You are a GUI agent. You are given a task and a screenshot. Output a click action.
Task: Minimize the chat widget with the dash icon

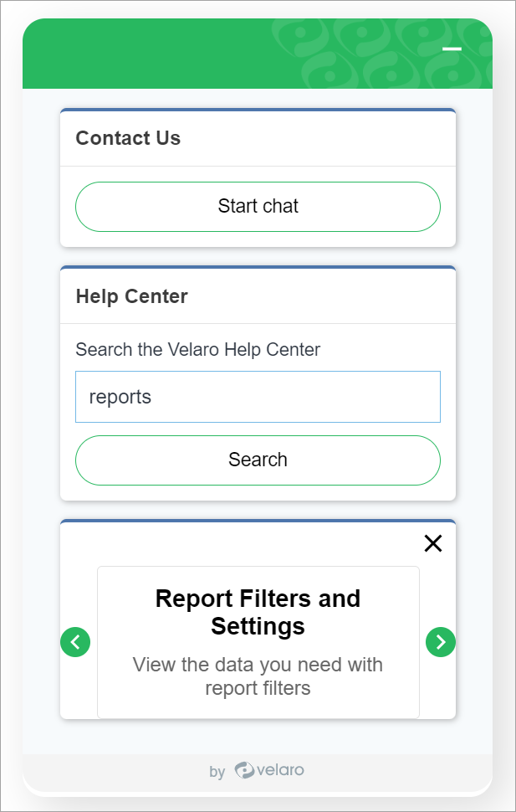tap(452, 49)
